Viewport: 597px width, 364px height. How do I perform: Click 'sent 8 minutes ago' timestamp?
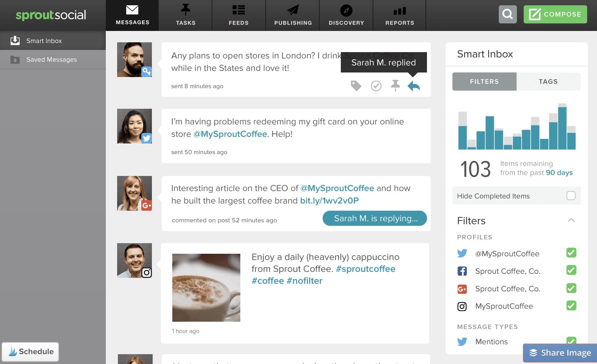tap(197, 86)
